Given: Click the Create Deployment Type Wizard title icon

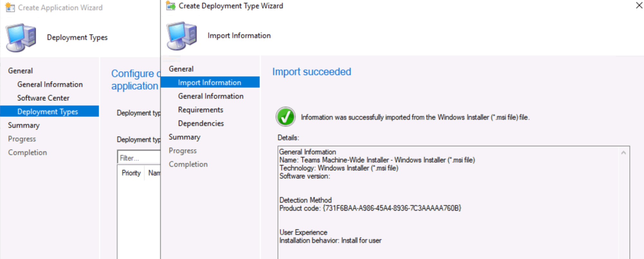Looking at the screenshot, I should coord(171,6).
